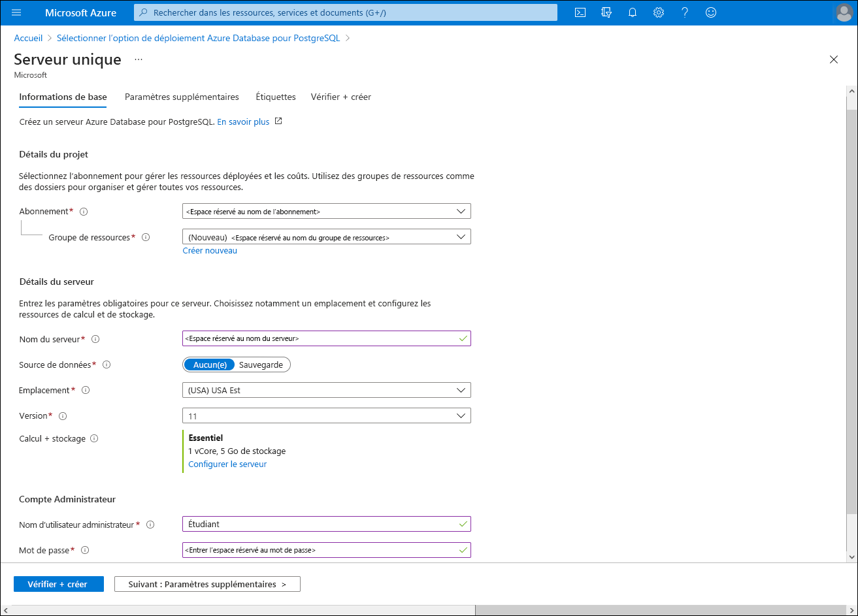Click the Microsoft Azure logo text
Image resolution: width=858 pixels, height=616 pixels.
(81, 12)
